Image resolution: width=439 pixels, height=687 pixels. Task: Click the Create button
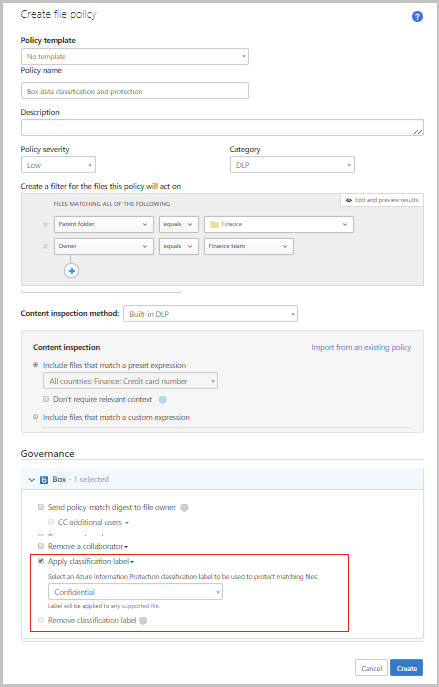pyautogui.click(x=407, y=668)
